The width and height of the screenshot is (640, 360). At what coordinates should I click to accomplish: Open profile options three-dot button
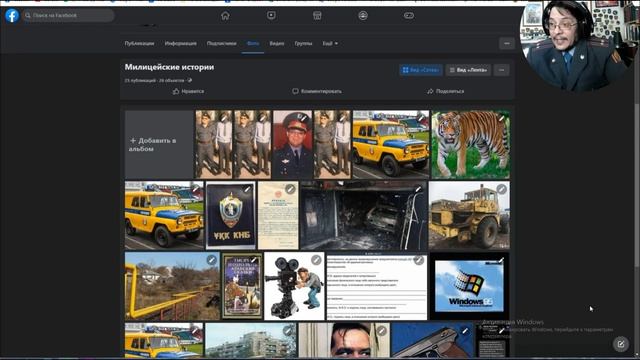507,43
